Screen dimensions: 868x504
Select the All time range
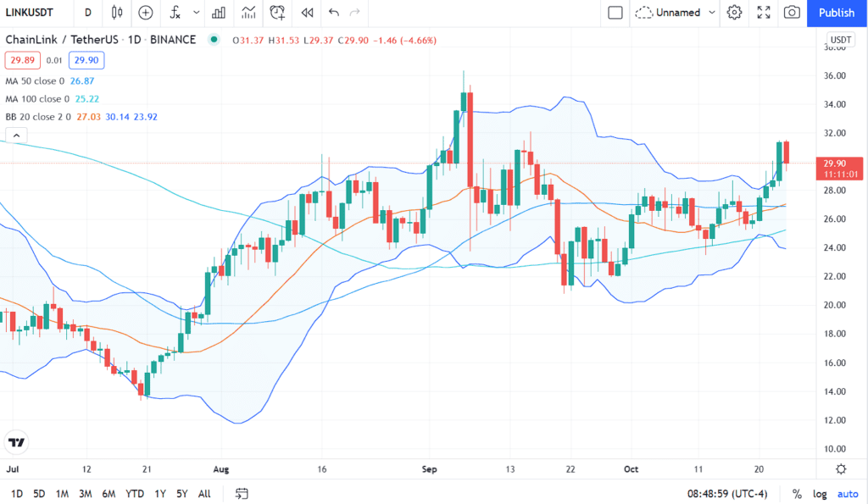coord(204,494)
